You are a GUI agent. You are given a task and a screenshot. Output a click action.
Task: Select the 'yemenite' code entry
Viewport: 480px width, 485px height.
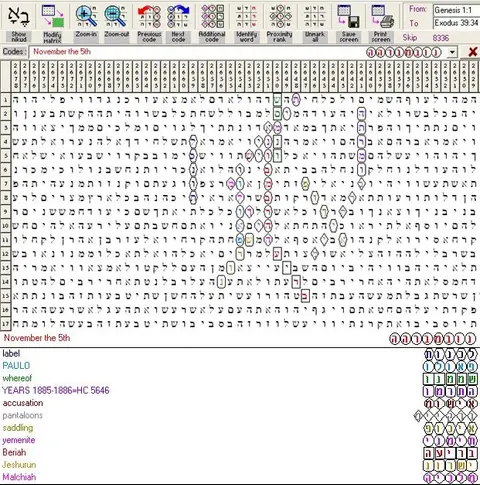pos(19,440)
